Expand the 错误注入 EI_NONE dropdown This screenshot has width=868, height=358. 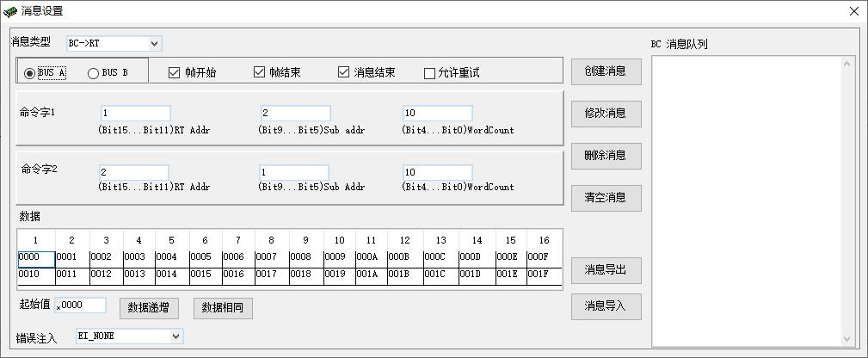pyautogui.click(x=129, y=336)
